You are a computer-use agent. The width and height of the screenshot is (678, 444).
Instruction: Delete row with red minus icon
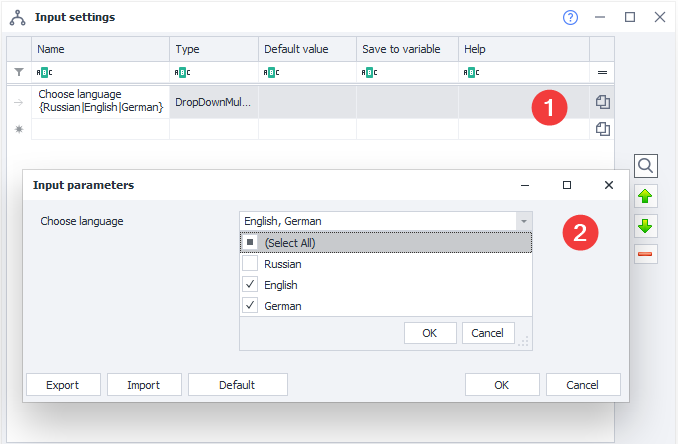pos(646,254)
